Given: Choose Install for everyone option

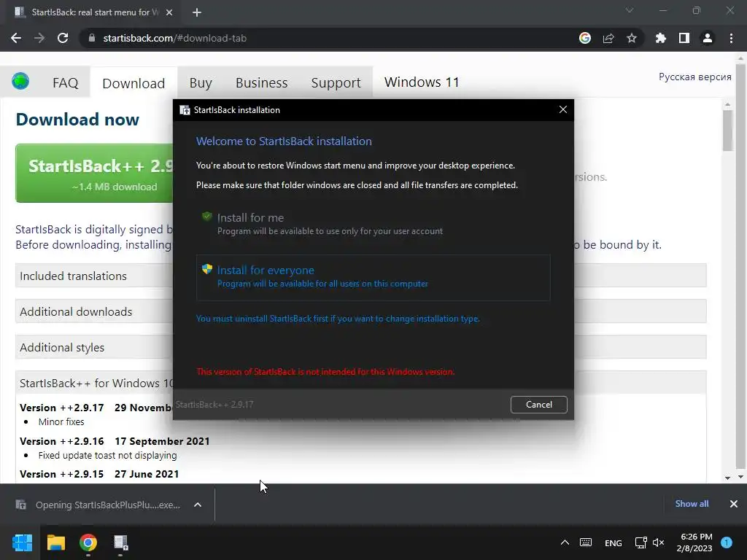Looking at the screenshot, I should [373, 277].
